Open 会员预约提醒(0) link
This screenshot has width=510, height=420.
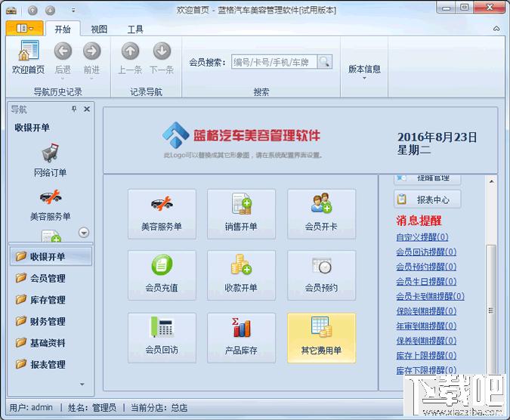pos(426,267)
